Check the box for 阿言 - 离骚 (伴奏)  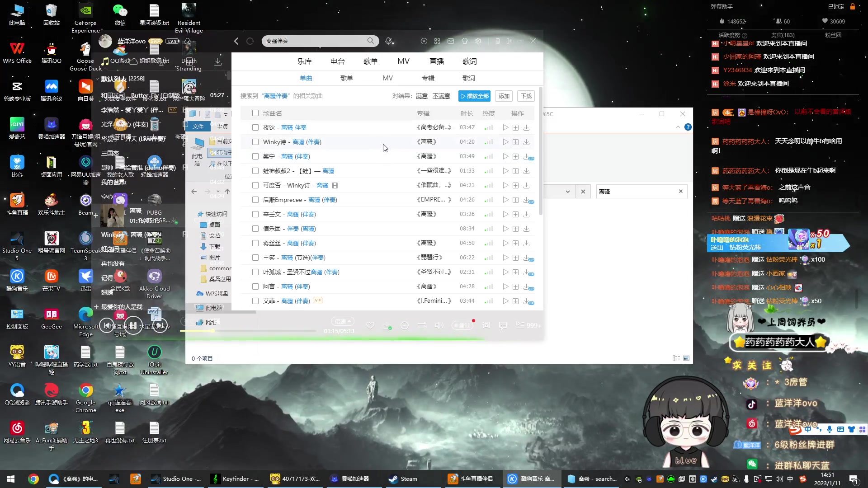click(255, 287)
